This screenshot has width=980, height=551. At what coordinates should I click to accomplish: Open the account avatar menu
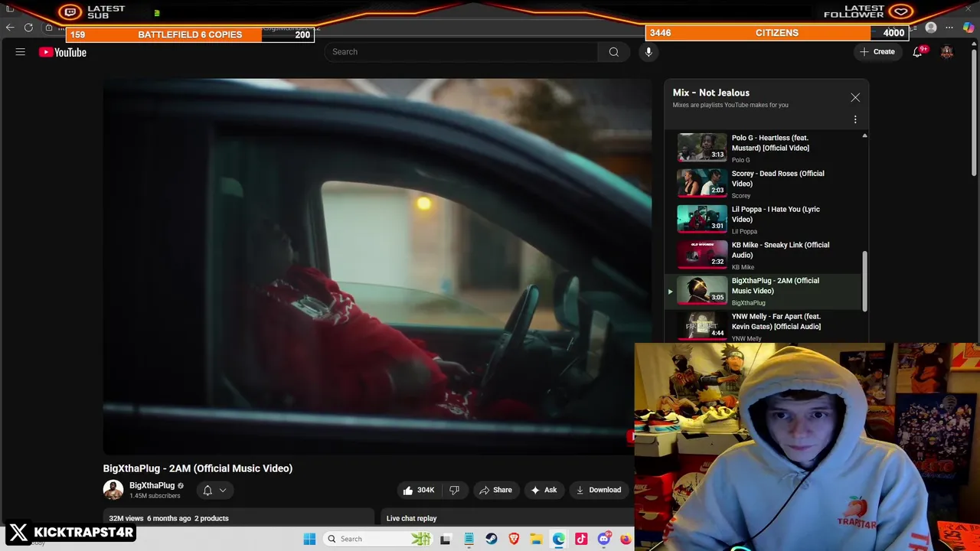[x=947, y=52]
